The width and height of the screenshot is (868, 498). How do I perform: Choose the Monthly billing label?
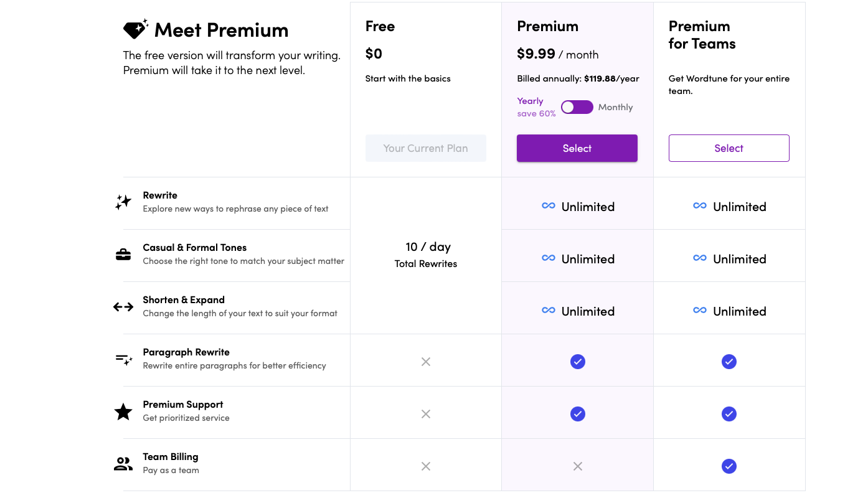click(x=615, y=107)
